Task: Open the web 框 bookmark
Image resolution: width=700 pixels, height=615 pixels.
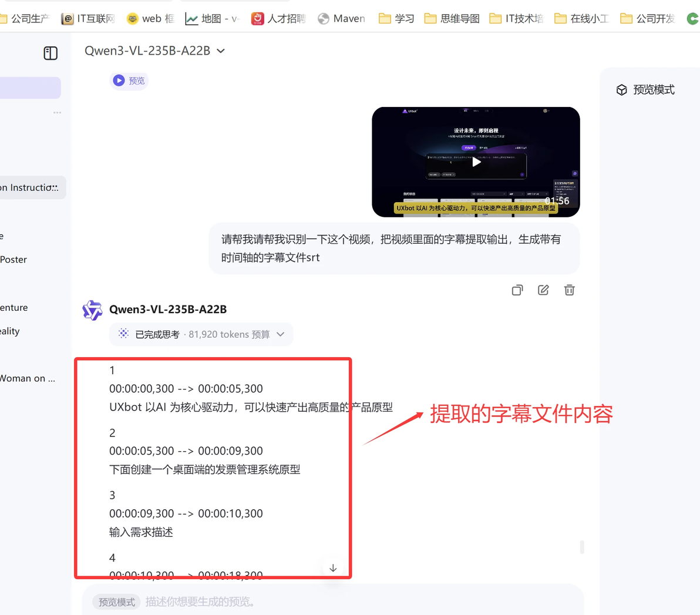Action: point(150,19)
